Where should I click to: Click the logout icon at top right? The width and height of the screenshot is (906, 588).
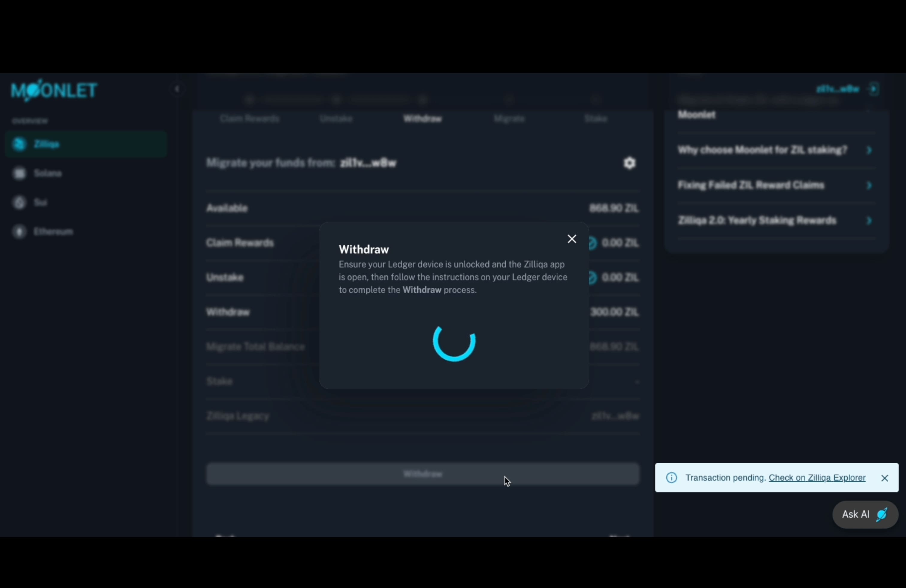pos(874,89)
